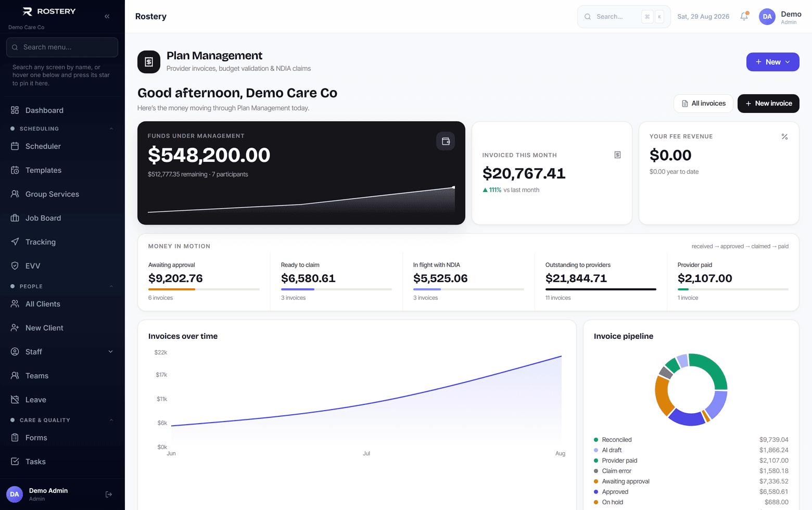Click the Approved $6,580.61 legend row
The image size is (812, 510).
tap(691, 492)
